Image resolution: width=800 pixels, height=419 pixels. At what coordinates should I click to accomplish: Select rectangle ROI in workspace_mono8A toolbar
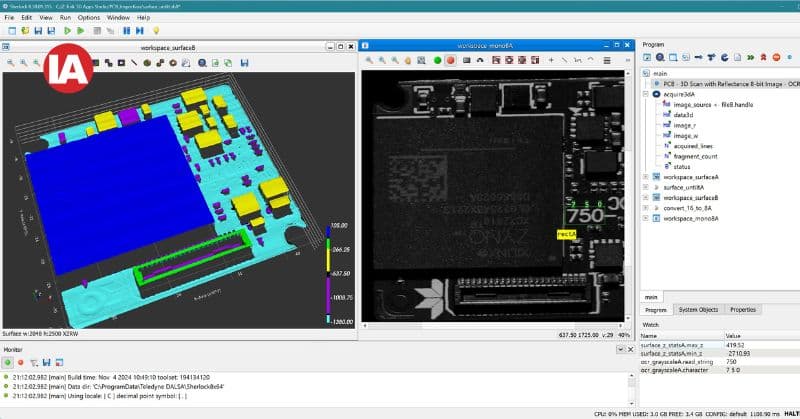click(x=466, y=60)
